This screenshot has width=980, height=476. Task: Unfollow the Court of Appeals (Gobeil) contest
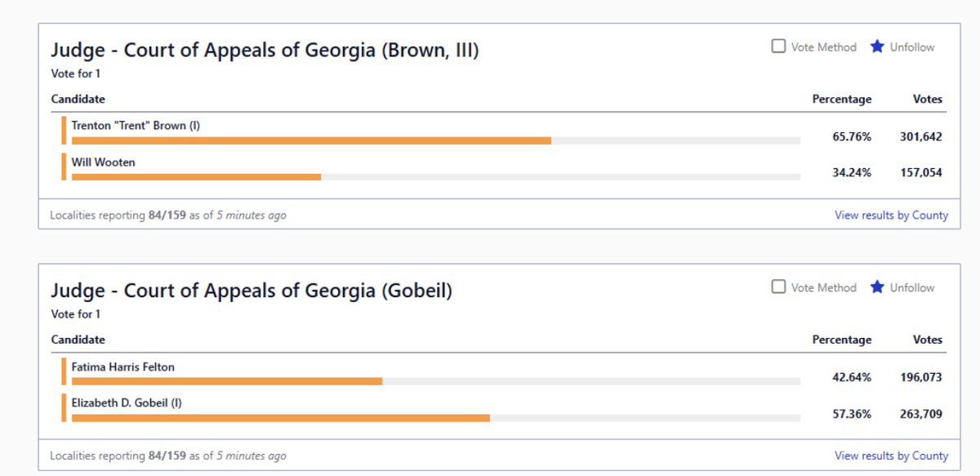click(x=902, y=287)
